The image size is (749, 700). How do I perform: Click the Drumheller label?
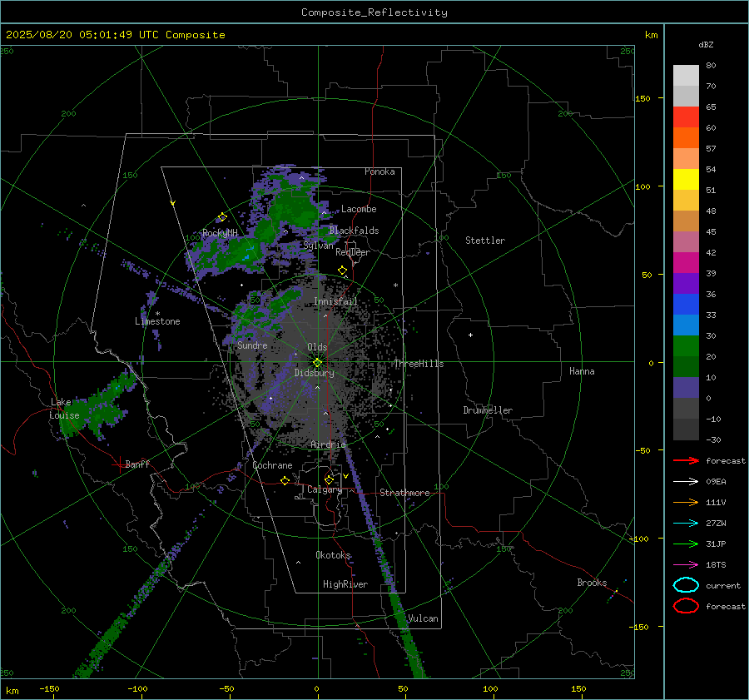tap(488, 410)
